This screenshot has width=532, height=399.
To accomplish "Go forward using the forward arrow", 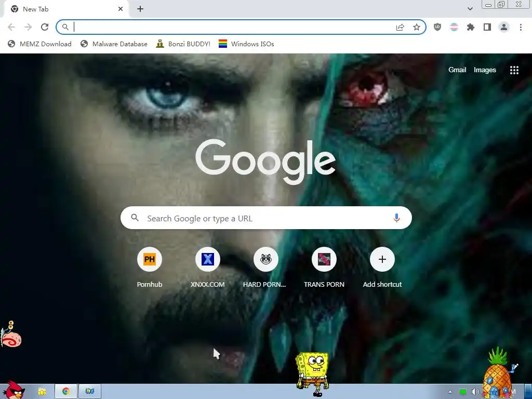I will click(x=28, y=27).
